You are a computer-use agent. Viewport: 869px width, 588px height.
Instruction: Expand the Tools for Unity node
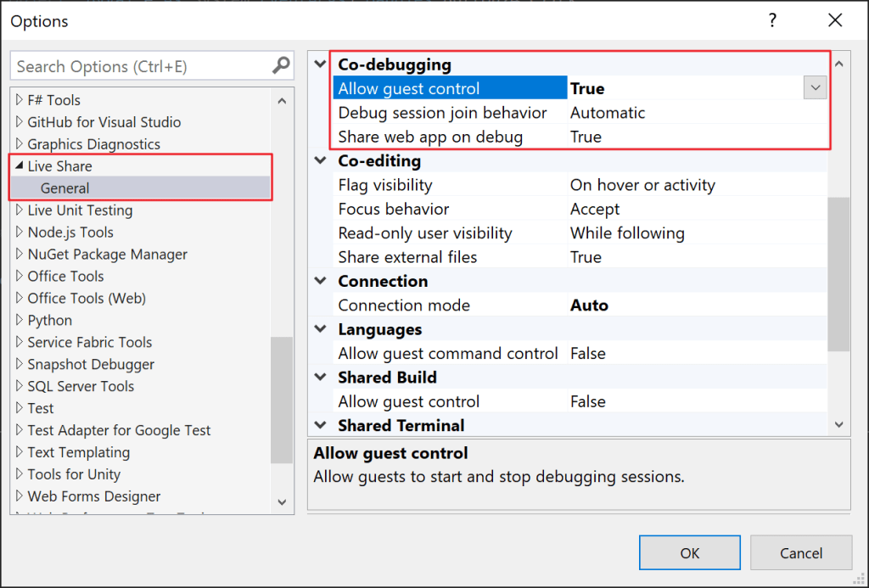[19, 474]
